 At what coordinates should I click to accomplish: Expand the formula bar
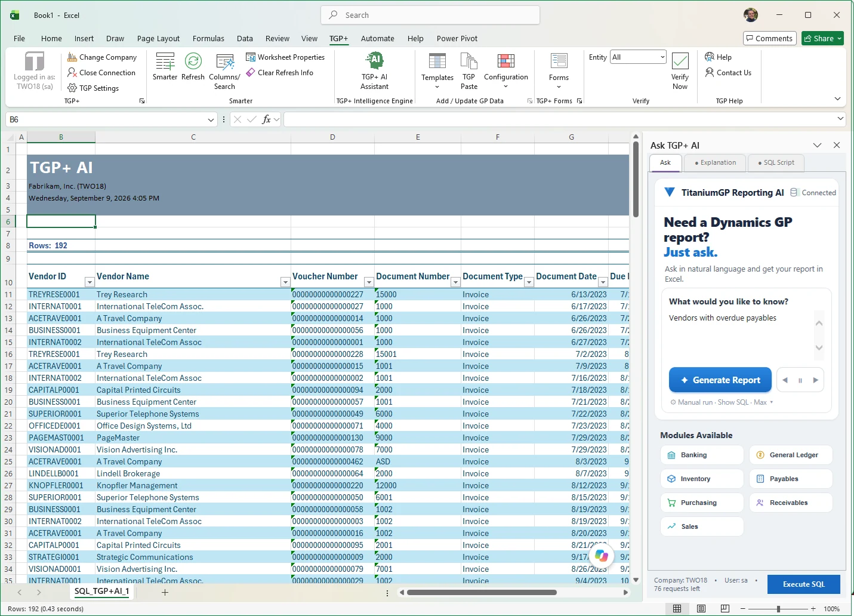(x=840, y=119)
